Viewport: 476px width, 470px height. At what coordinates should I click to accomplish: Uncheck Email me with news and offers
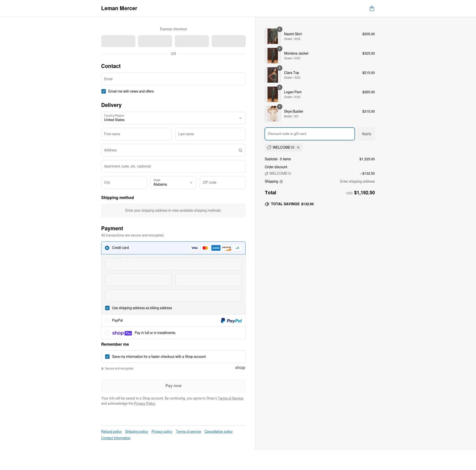click(x=103, y=91)
